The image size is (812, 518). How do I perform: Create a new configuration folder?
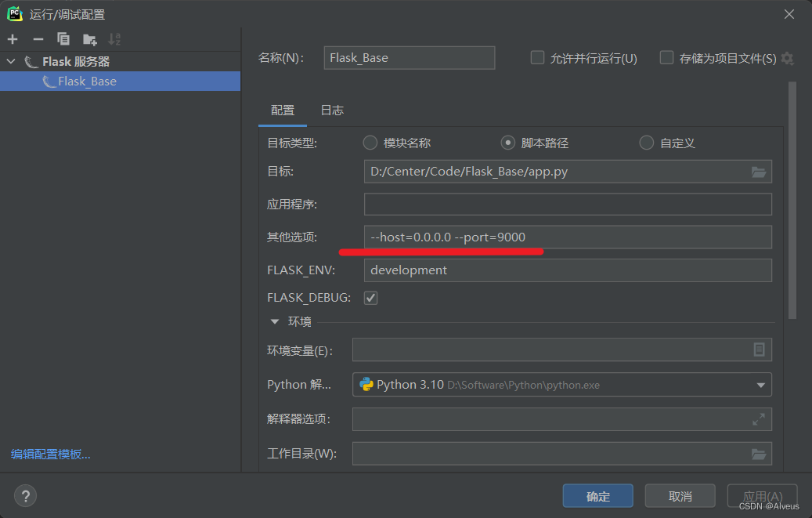click(x=89, y=39)
